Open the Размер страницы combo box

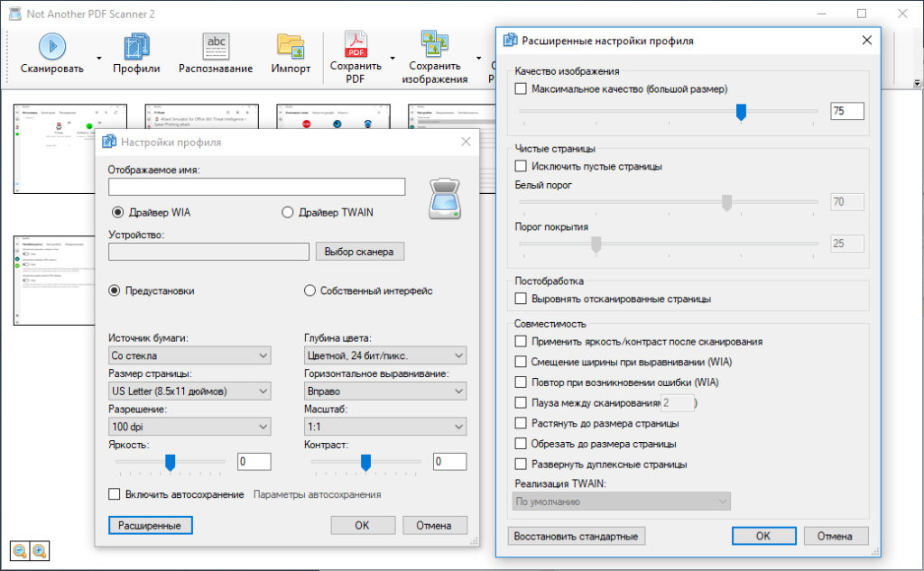[x=189, y=391]
